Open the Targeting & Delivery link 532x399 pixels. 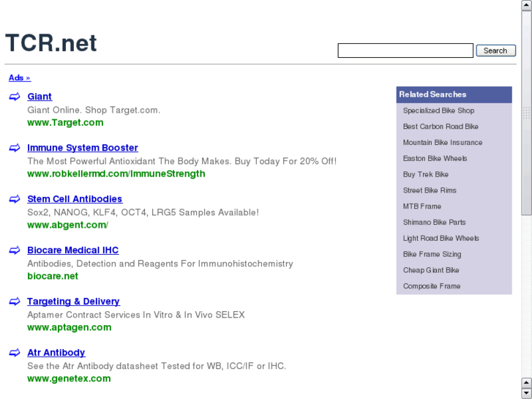73,301
